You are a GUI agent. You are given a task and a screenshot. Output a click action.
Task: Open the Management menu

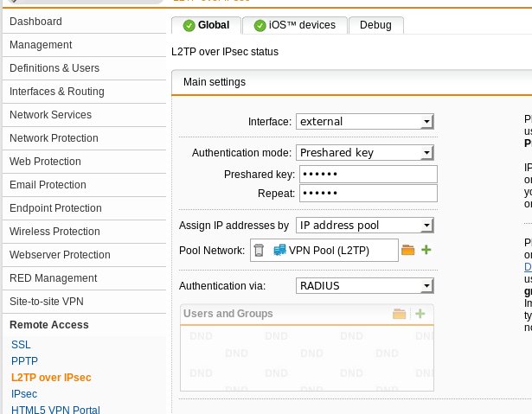84,45
